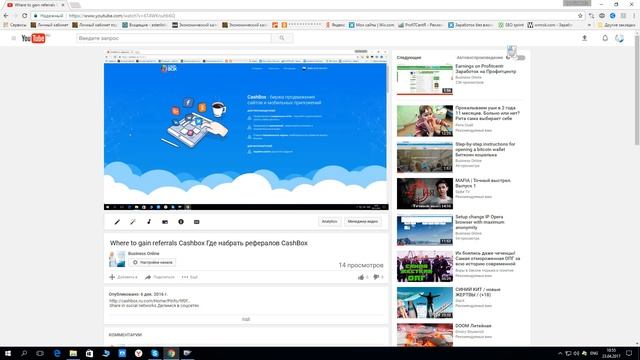Select the Where to gain referrals browser tab

35,5
